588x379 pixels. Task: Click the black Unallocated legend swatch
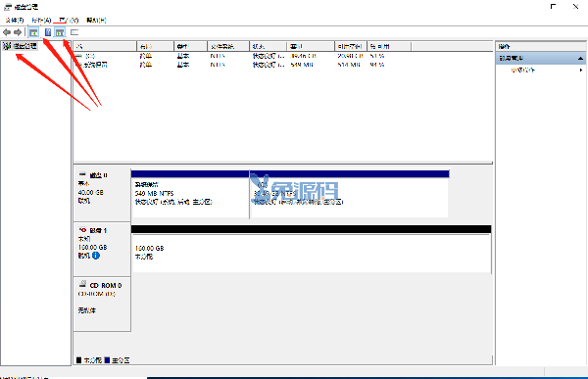78,360
